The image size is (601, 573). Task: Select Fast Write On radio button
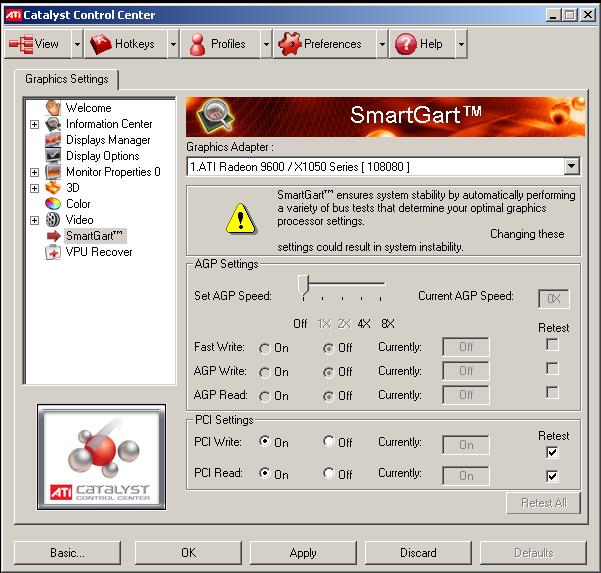click(264, 348)
